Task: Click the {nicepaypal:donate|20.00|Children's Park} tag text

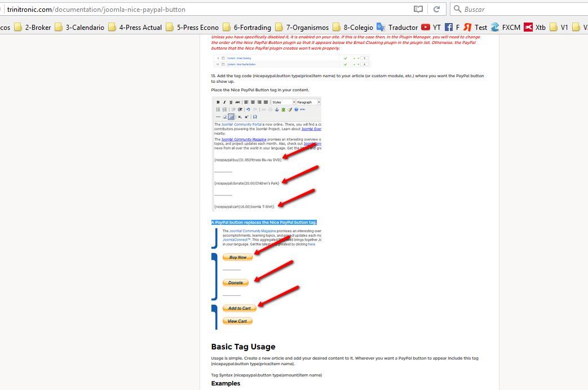Action: click(247, 183)
